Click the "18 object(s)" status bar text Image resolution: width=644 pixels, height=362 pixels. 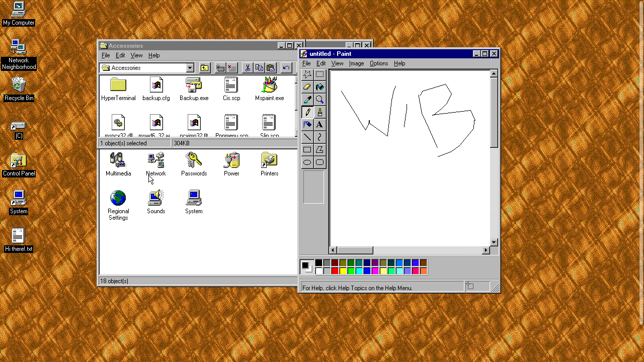pyautogui.click(x=114, y=281)
